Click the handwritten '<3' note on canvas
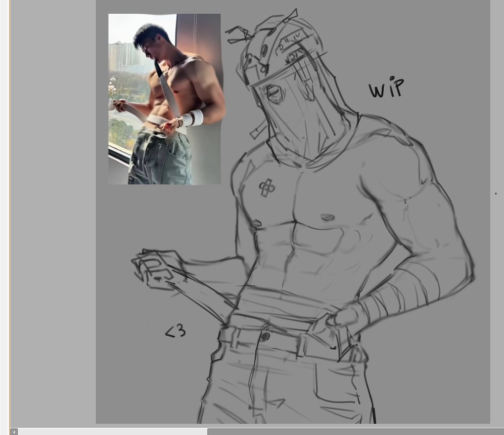 point(175,331)
